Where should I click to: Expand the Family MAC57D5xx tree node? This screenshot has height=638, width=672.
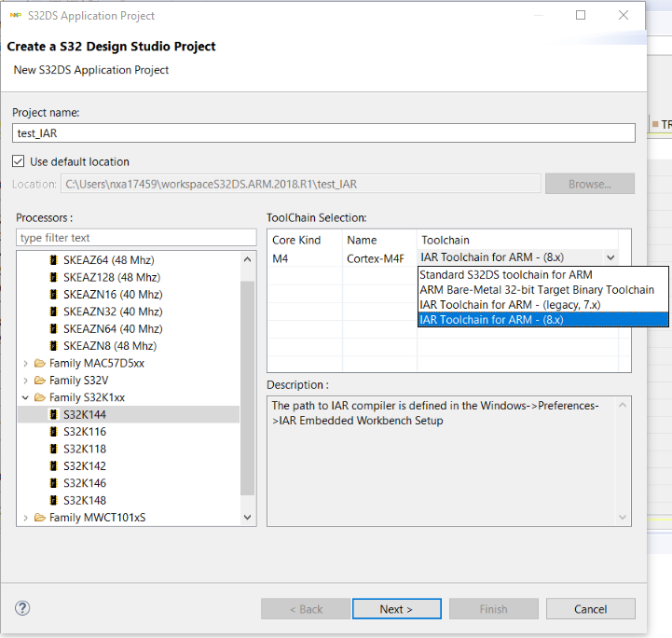click(25, 363)
